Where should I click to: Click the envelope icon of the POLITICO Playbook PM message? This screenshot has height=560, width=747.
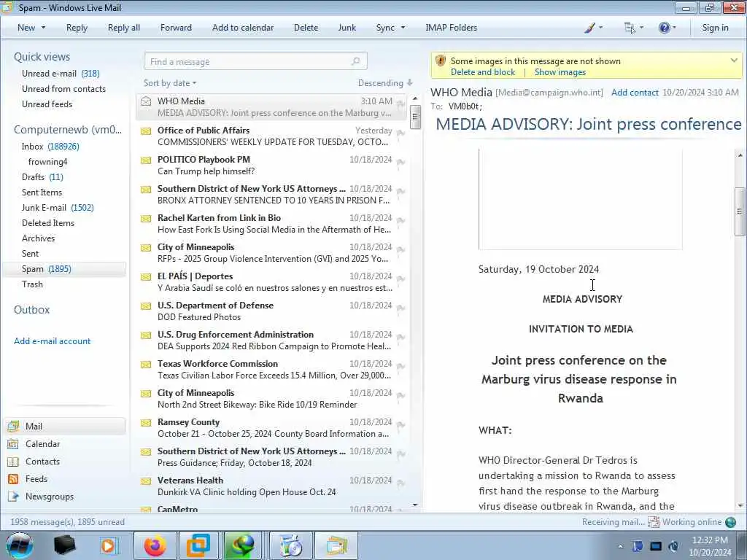(146, 160)
